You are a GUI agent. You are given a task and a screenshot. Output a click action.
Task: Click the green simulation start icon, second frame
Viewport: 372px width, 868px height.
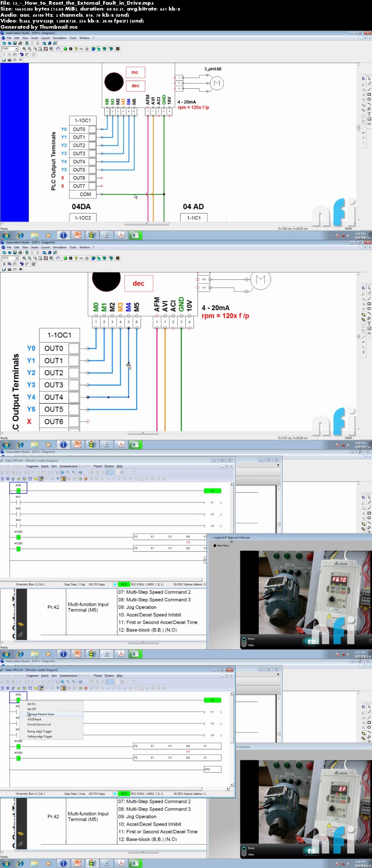click(65, 258)
